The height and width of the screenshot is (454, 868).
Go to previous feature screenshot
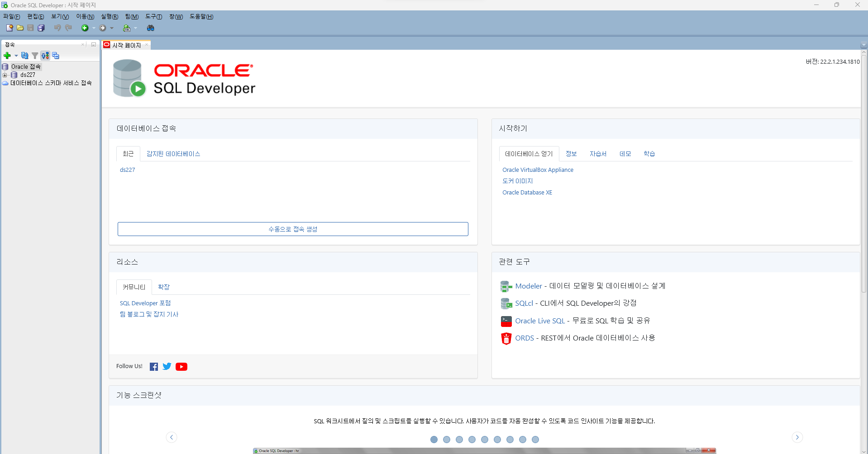coord(172,437)
